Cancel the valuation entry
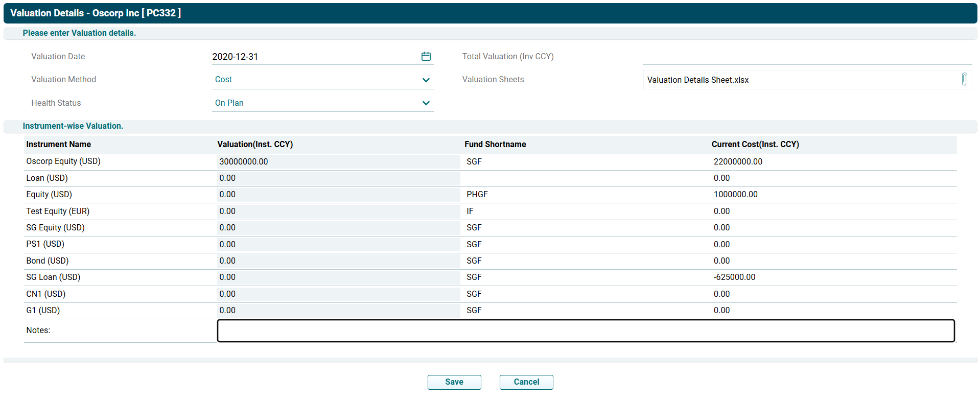Image resolution: width=980 pixels, height=401 pixels. point(526,382)
